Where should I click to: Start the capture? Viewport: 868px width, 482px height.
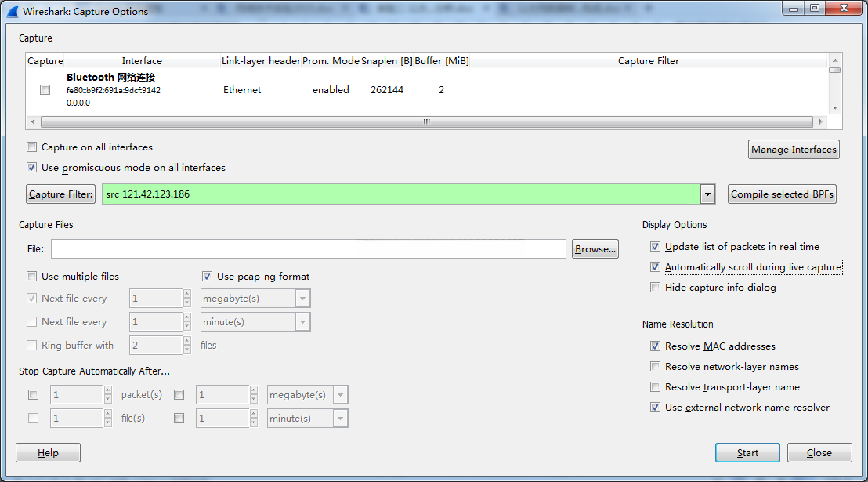747,453
